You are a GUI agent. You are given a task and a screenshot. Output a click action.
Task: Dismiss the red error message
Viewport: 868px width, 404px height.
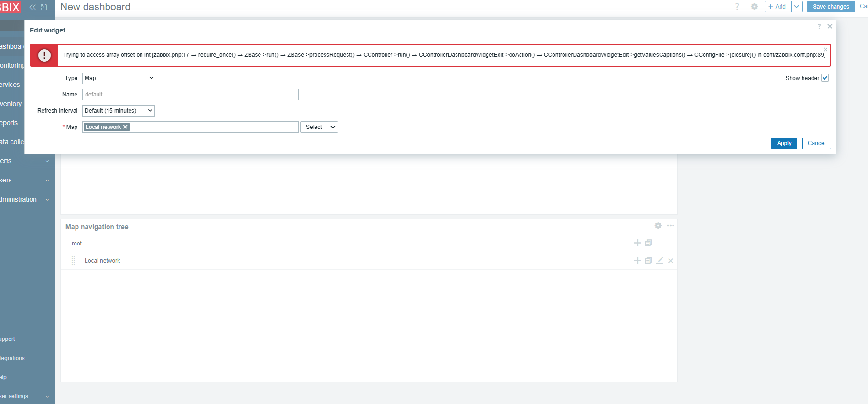point(825,49)
